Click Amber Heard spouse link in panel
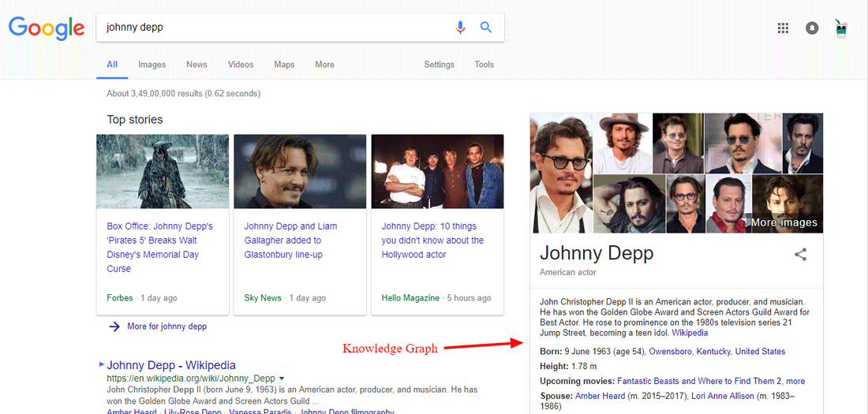 pos(600,397)
